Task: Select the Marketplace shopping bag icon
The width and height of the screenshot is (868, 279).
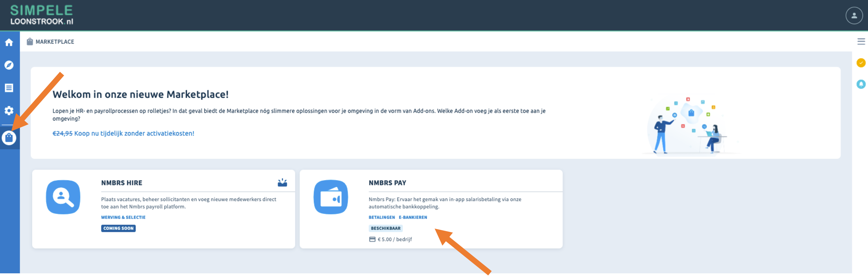Action: click(x=9, y=138)
